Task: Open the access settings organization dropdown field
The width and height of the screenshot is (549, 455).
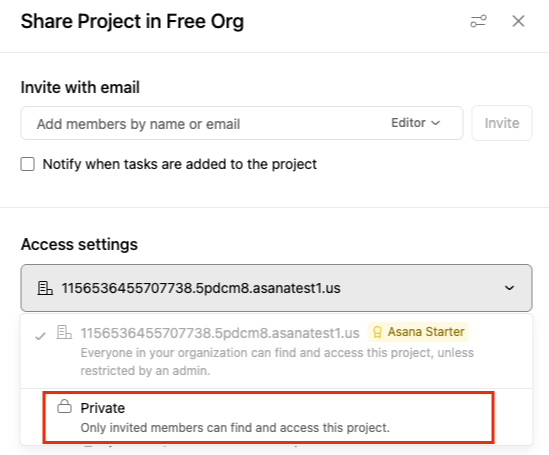Action: click(277, 288)
